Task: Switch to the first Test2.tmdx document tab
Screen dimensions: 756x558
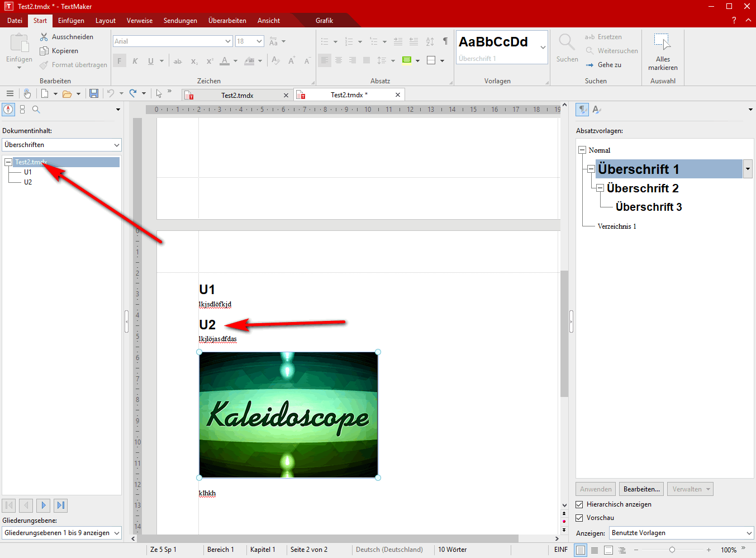Action: 237,95
